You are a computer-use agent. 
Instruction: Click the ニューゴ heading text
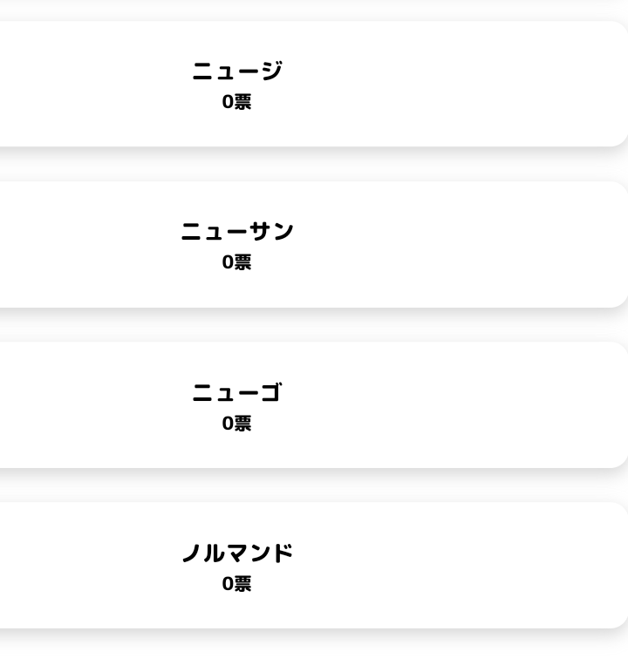[236, 392]
